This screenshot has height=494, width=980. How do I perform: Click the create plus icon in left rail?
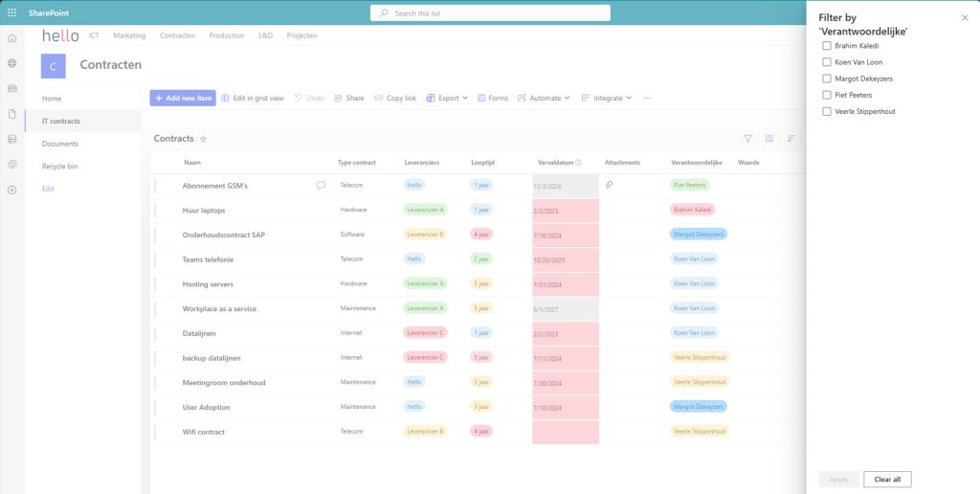point(11,190)
